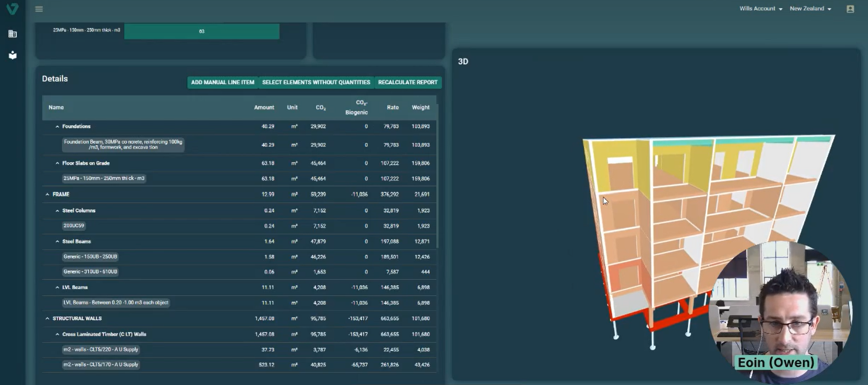The height and width of the screenshot is (385, 868).
Task: Collapse the Foundations row
Action: tap(58, 127)
